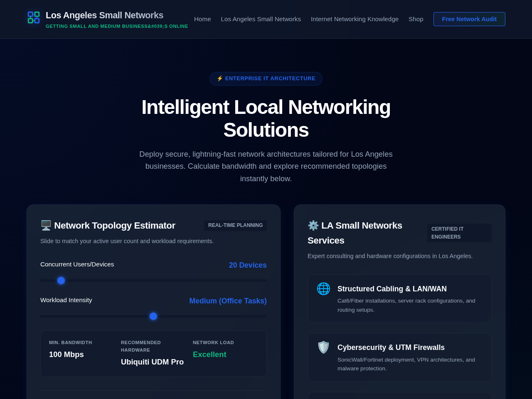Click the shield icon on Cybersecurity card
Image resolution: width=532 pixels, height=399 pixels.
(x=323, y=347)
